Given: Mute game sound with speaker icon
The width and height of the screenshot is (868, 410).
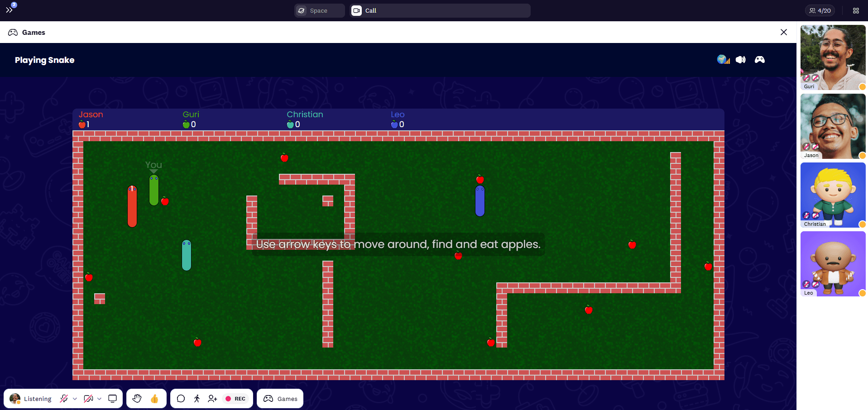Looking at the screenshot, I should pyautogui.click(x=741, y=60).
